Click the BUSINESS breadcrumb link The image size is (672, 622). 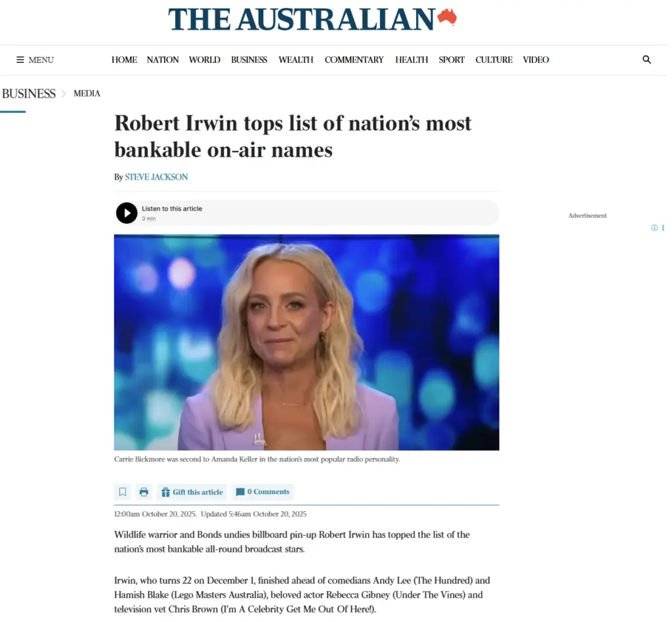tap(29, 94)
